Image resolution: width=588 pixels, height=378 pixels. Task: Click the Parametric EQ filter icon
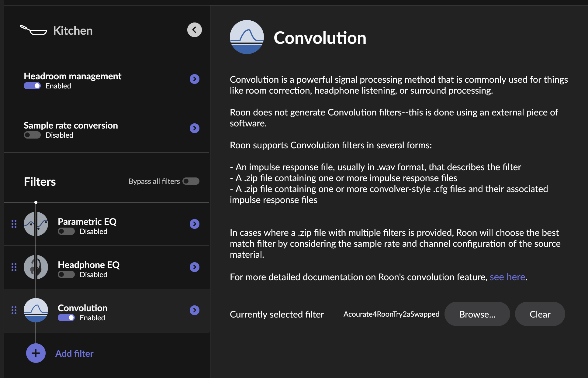[36, 224]
